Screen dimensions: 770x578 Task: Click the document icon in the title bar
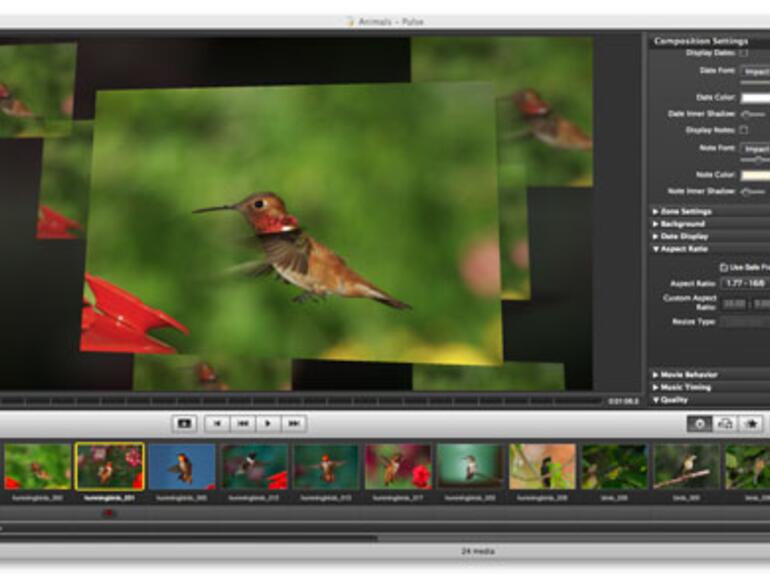pos(349,22)
